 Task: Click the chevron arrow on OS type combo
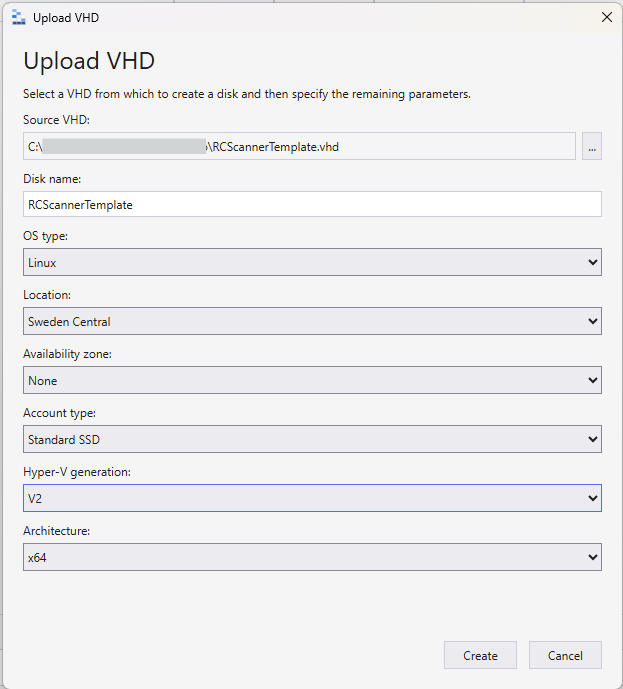point(593,262)
